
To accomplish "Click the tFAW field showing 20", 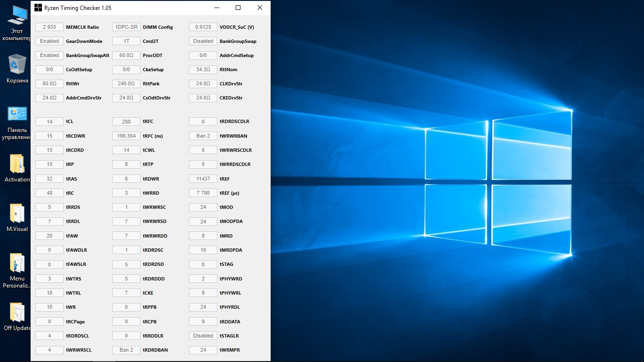I will pyautogui.click(x=50, y=236).
